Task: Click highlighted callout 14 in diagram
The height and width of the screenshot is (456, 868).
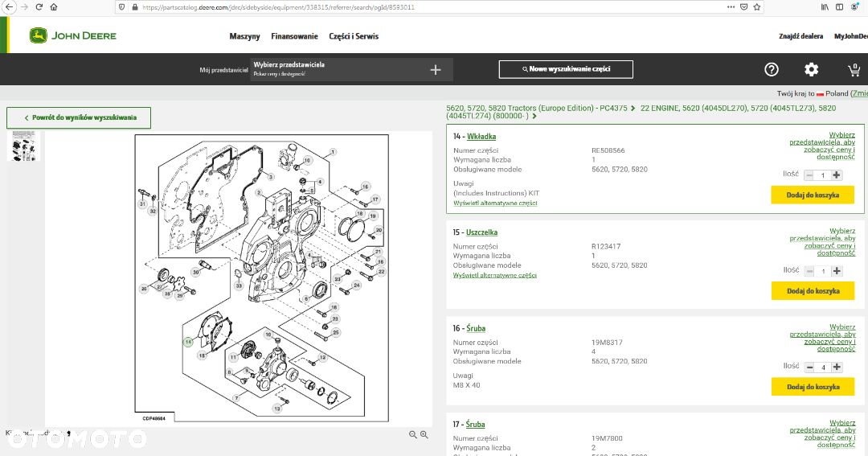Action: 188,342
